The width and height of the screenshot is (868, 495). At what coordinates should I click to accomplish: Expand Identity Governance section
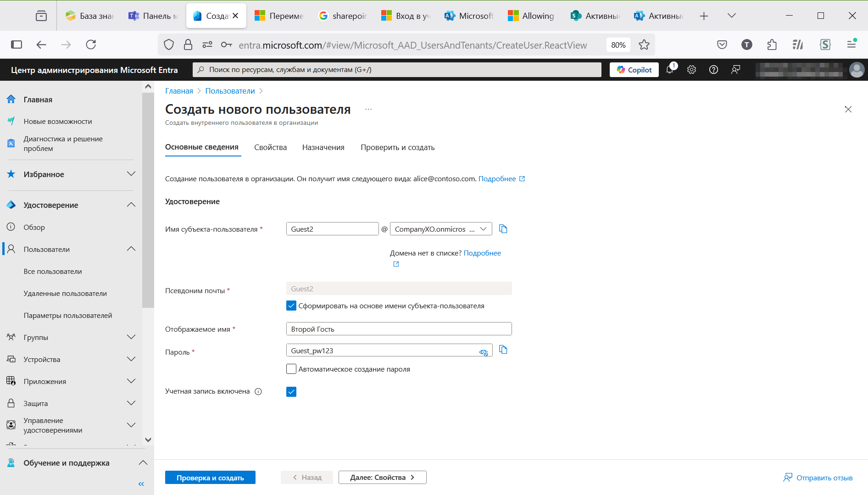pos(131,425)
